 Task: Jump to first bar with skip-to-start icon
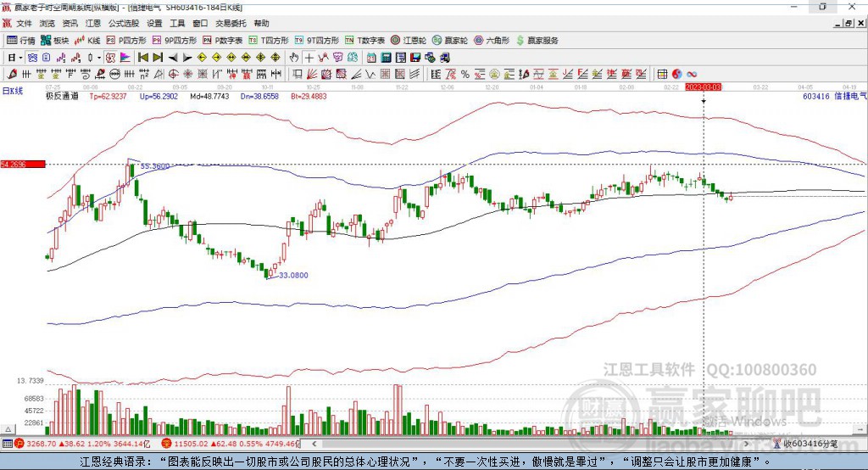143,58
